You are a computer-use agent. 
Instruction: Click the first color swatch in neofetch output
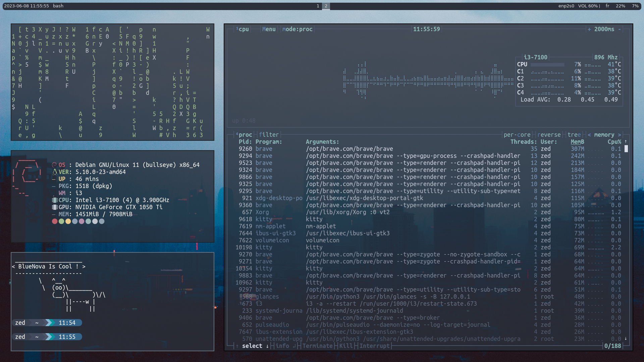pos(55,221)
